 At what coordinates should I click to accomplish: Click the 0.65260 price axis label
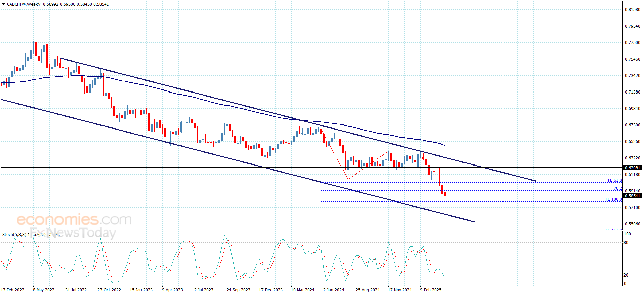[x=632, y=142]
